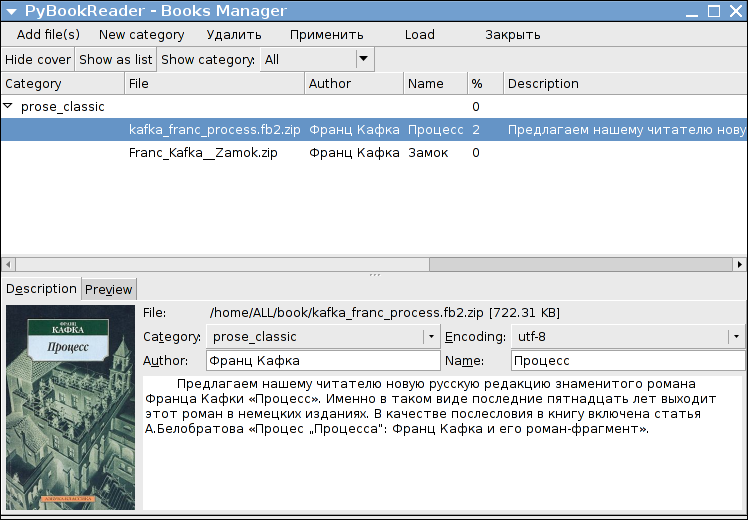This screenshot has height=520, width=748.
Task: Click the Name input field
Action: (628, 361)
